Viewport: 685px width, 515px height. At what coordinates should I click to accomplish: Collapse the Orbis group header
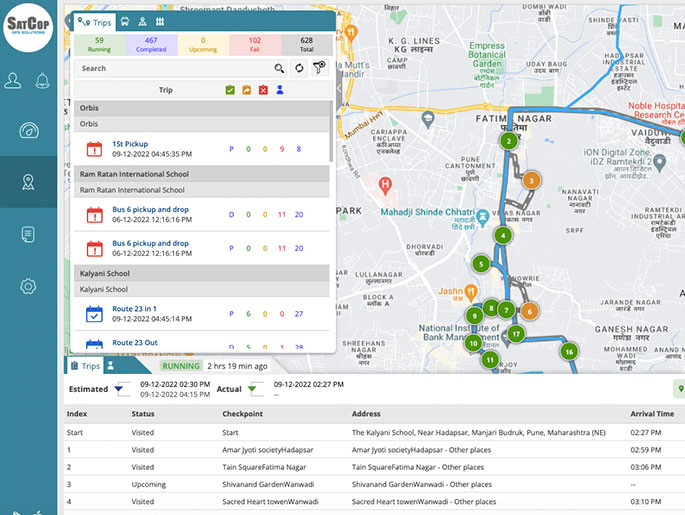pyautogui.click(x=203, y=108)
